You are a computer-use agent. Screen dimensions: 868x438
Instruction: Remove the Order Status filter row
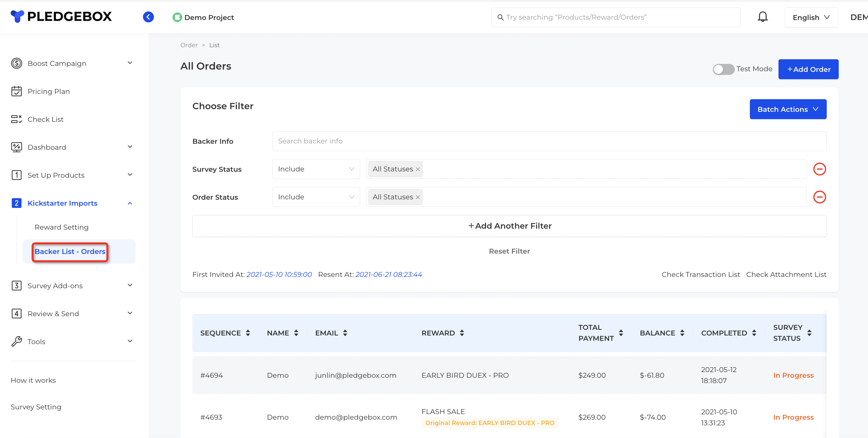(x=819, y=197)
